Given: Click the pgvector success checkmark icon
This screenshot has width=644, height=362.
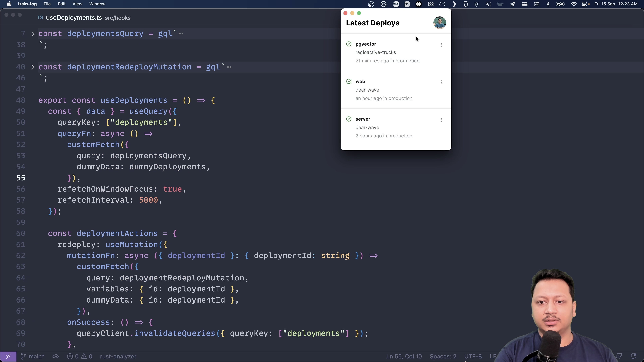Looking at the screenshot, I should pyautogui.click(x=349, y=44).
